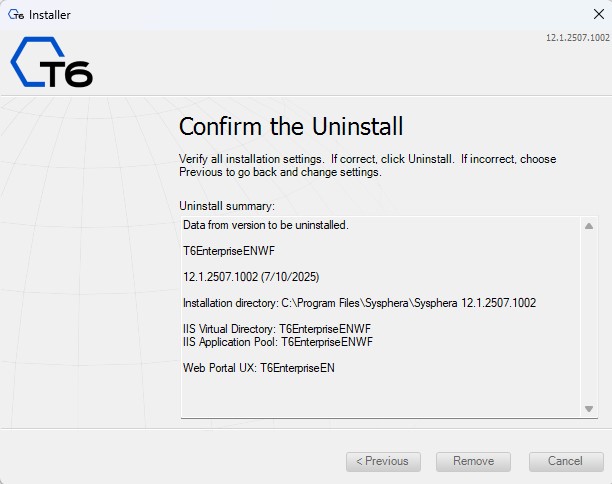Click the 'Uninstall summary:' label
Screen dimensions: 612x484
click(227, 206)
